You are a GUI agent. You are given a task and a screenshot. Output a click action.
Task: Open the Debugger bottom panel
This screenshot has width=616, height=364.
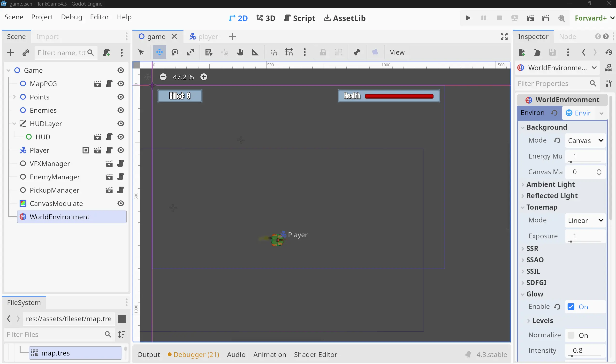click(x=193, y=354)
